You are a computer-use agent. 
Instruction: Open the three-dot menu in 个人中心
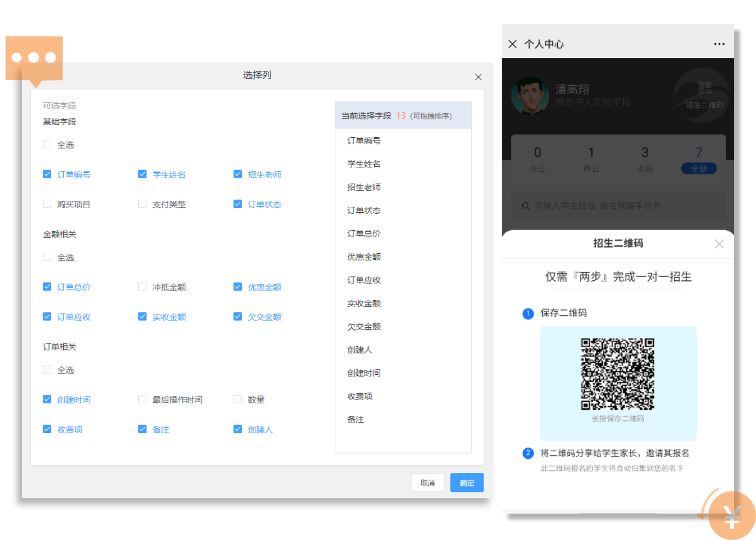(x=719, y=44)
